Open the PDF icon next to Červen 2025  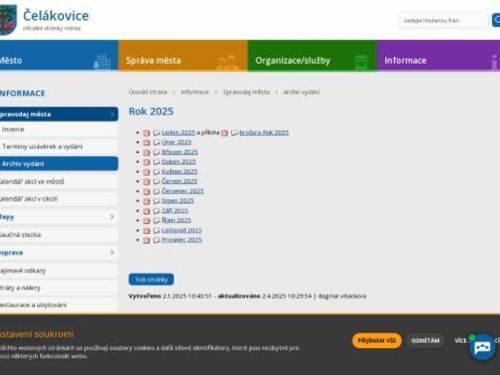[147, 181]
